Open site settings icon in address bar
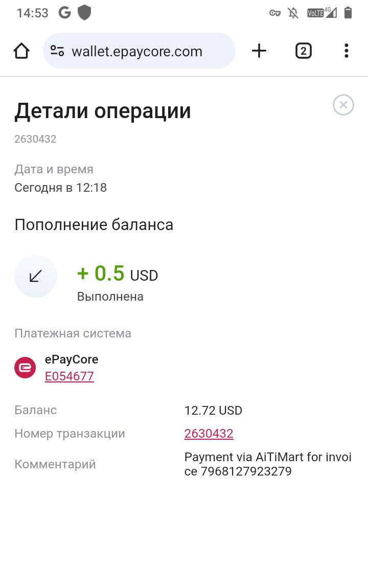 [x=57, y=51]
